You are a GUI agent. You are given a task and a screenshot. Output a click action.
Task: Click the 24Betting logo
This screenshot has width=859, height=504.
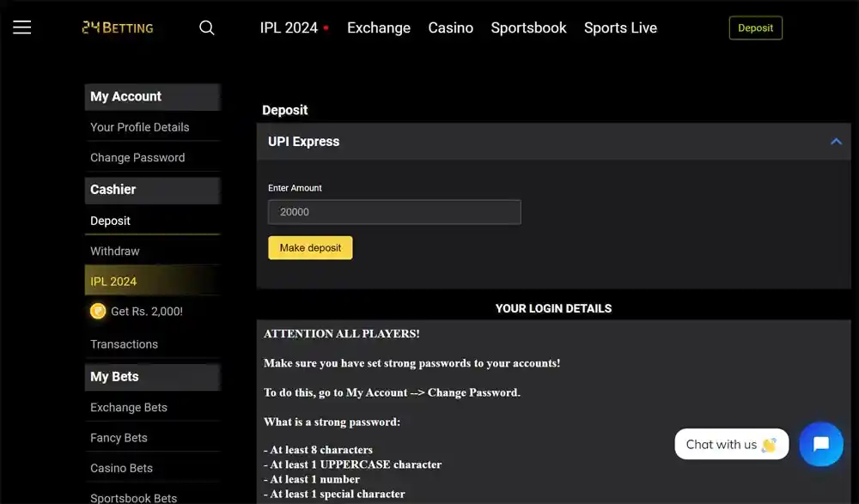click(117, 27)
